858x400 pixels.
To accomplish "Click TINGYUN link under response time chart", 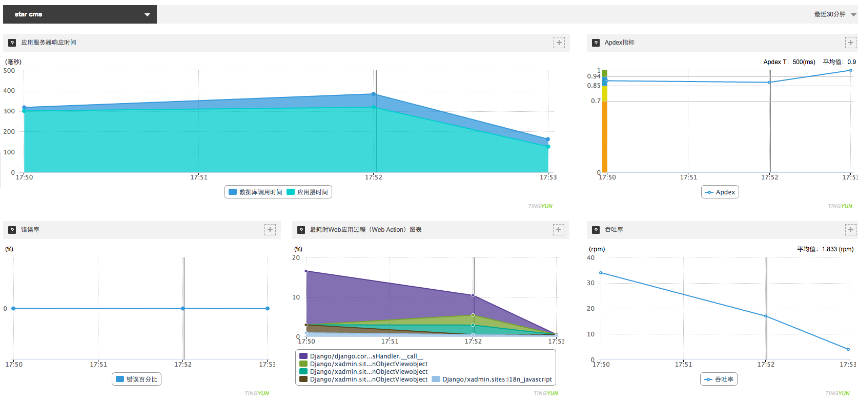I will tap(539, 206).
